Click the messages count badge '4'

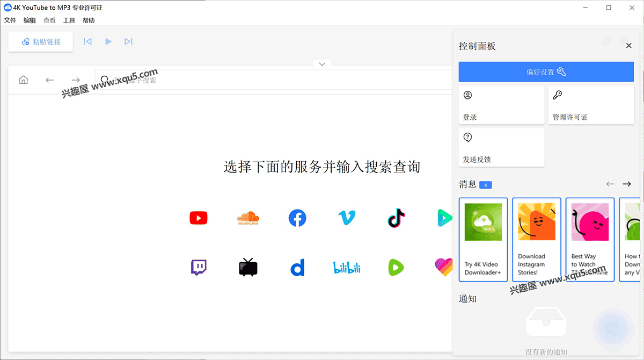tap(486, 185)
